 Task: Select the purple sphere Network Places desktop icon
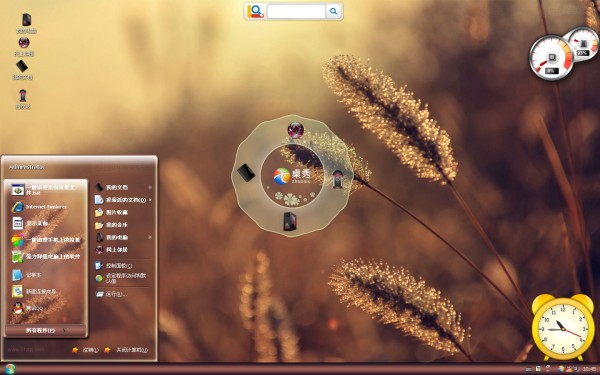pos(24,46)
